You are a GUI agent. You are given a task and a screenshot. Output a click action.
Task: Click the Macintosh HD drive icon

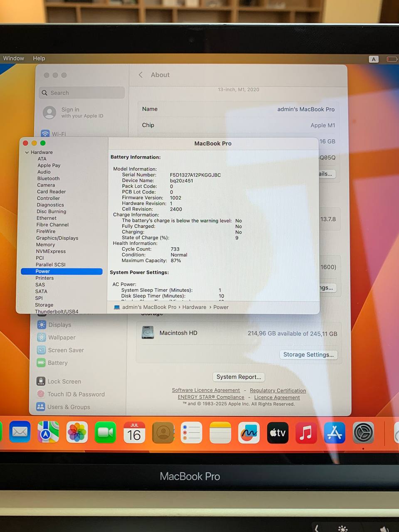(x=148, y=332)
